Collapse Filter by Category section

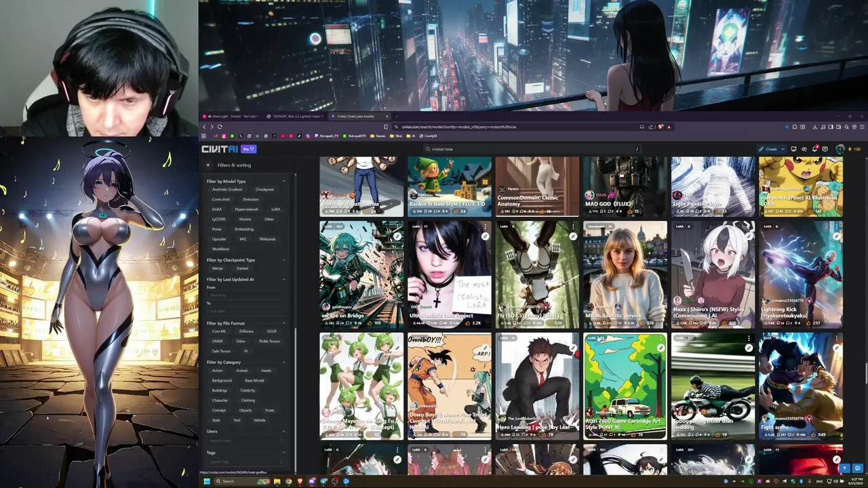pyautogui.click(x=283, y=362)
